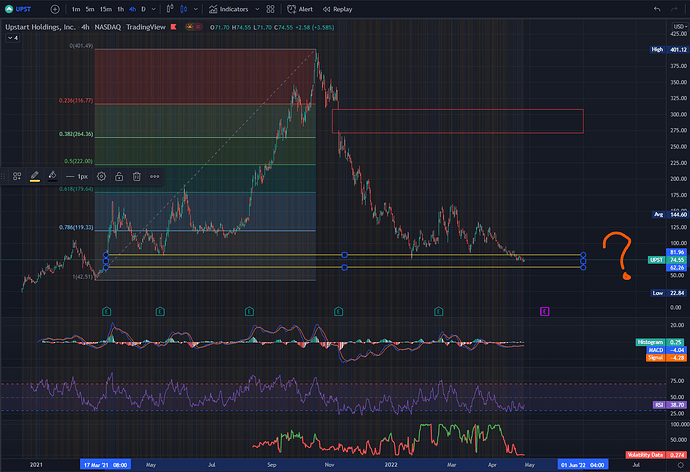Click the earnings E marker near May 2021
Image resolution: width=690 pixels, height=472 pixels.
pos(160,311)
